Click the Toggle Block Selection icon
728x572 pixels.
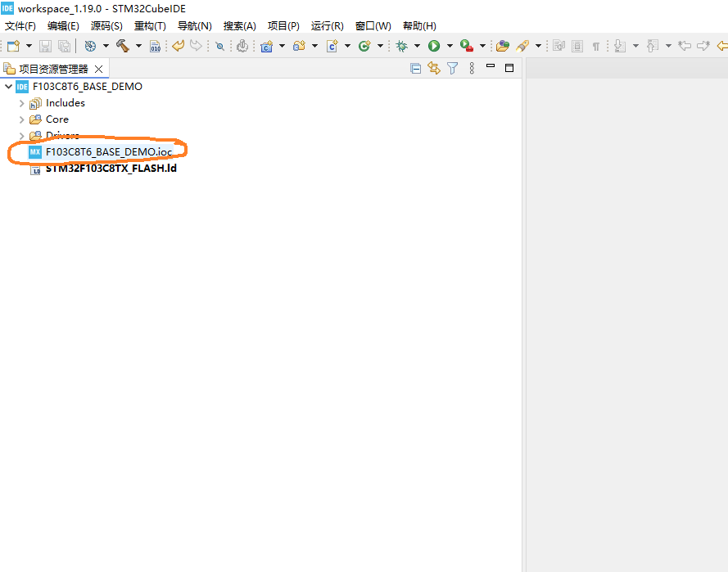click(577, 46)
